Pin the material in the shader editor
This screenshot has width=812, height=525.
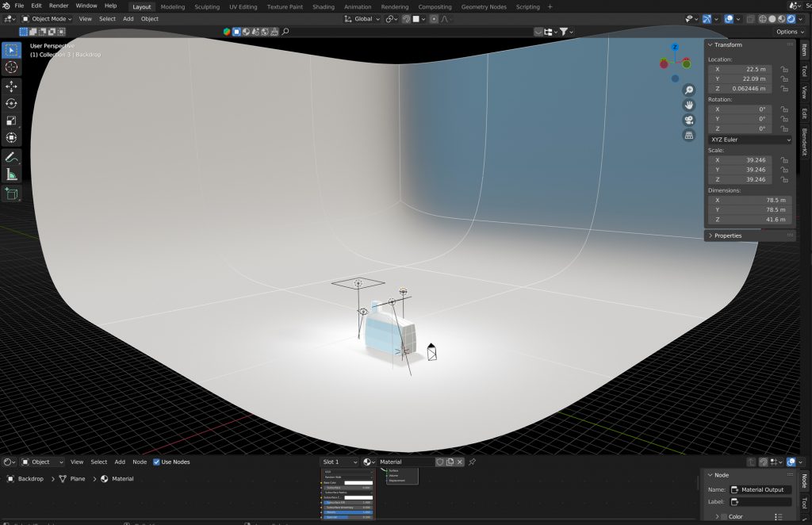tap(473, 462)
